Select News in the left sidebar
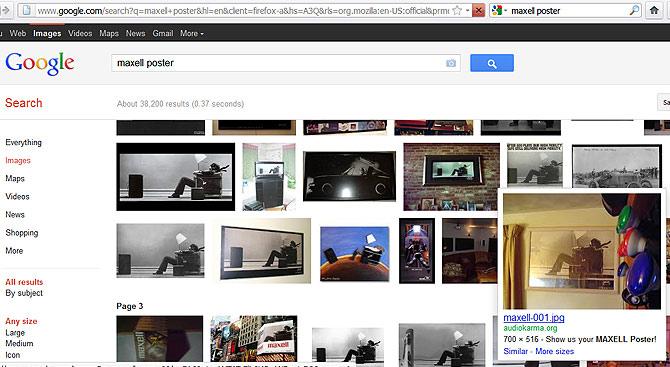Screen dimensions: 670x367 pyautogui.click(x=15, y=214)
